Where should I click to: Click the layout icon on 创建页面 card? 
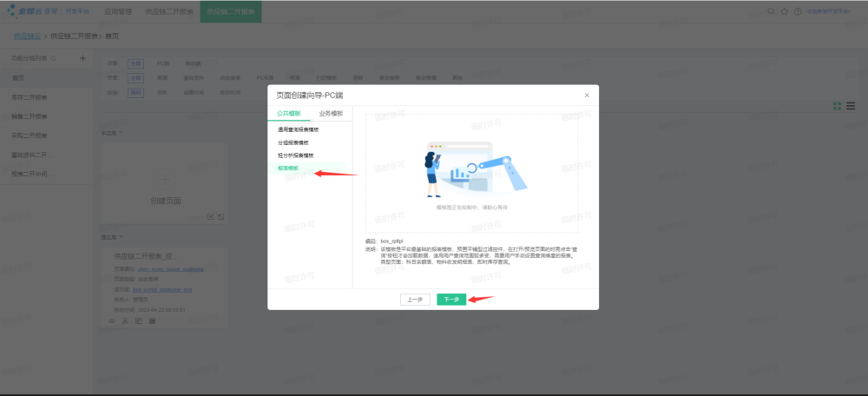[x=220, y=216]
